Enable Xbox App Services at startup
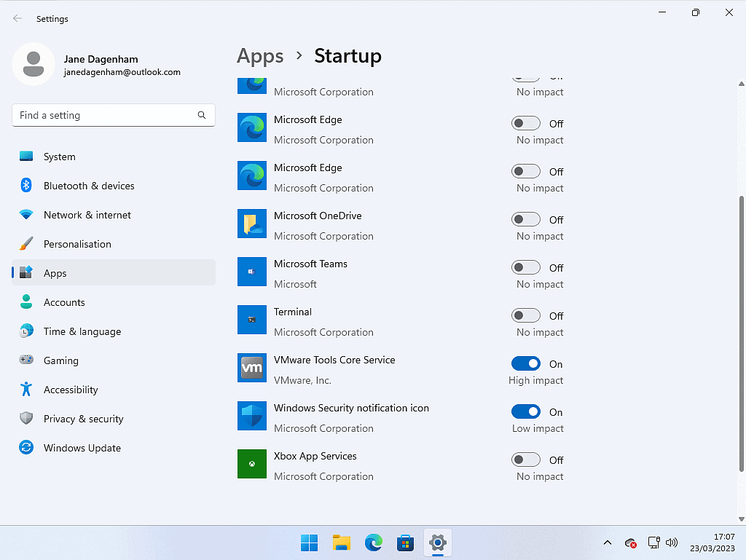746x560 pixels. pos(526,460)
